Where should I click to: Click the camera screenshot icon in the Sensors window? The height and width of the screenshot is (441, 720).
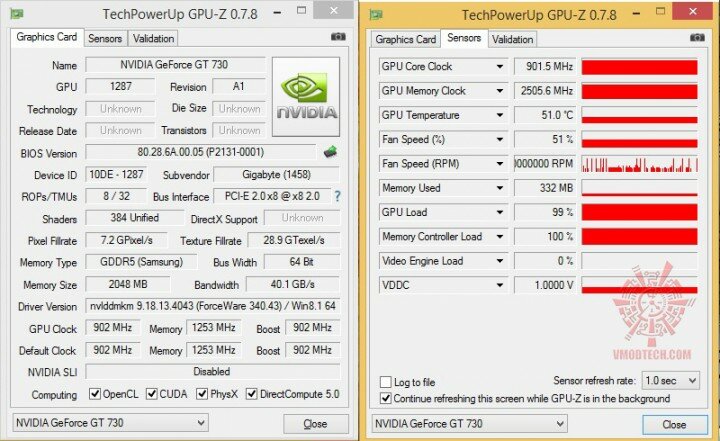[697, 38]
